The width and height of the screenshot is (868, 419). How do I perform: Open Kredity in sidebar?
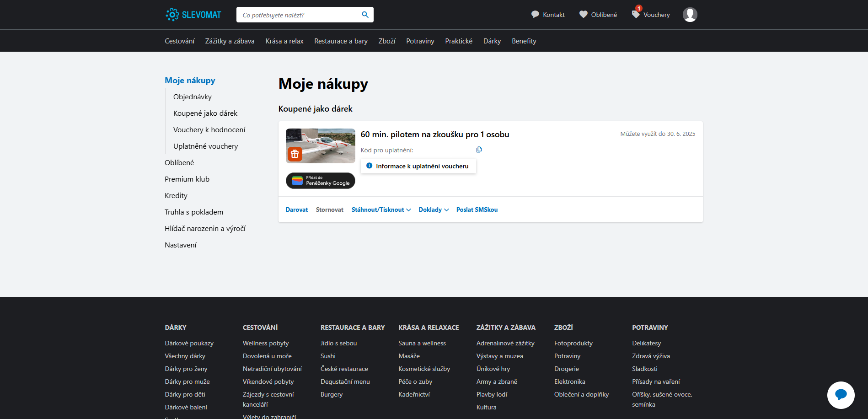(x=176, y=196)
